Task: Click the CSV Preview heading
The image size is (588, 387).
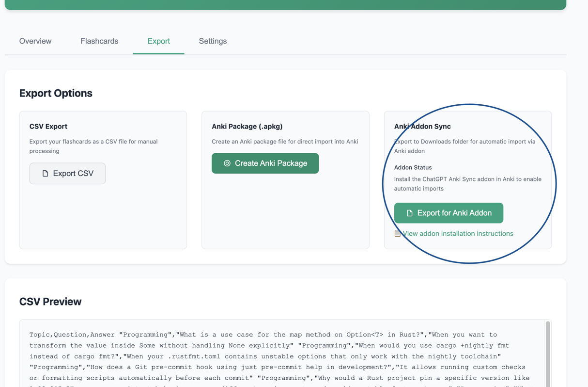Action: 50,302
